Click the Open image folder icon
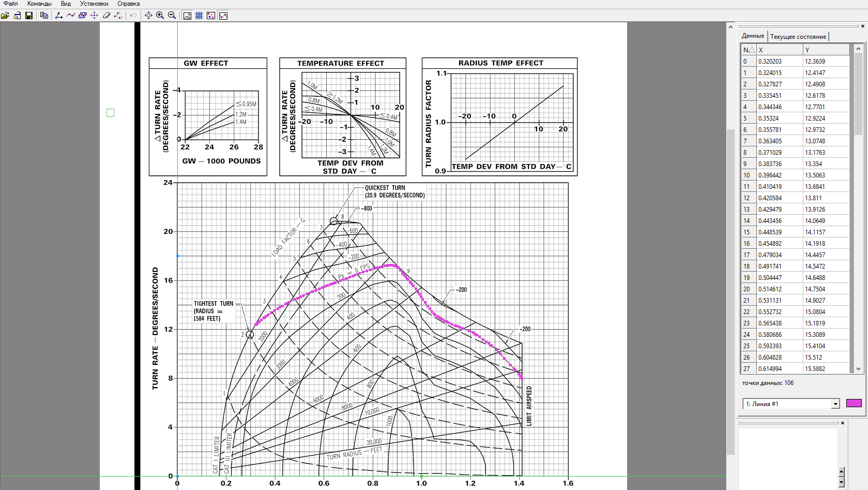This screenshot has width=868, height=490. point(5,16)
